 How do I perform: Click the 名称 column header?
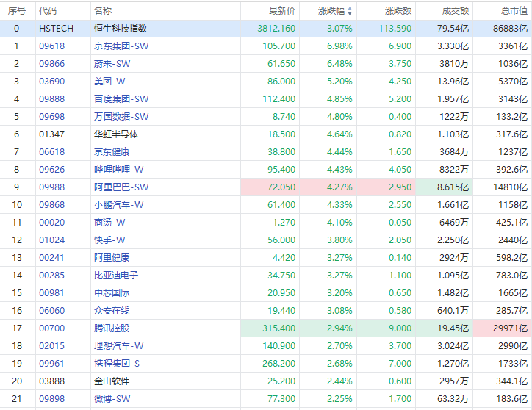[x=103, y=11]
